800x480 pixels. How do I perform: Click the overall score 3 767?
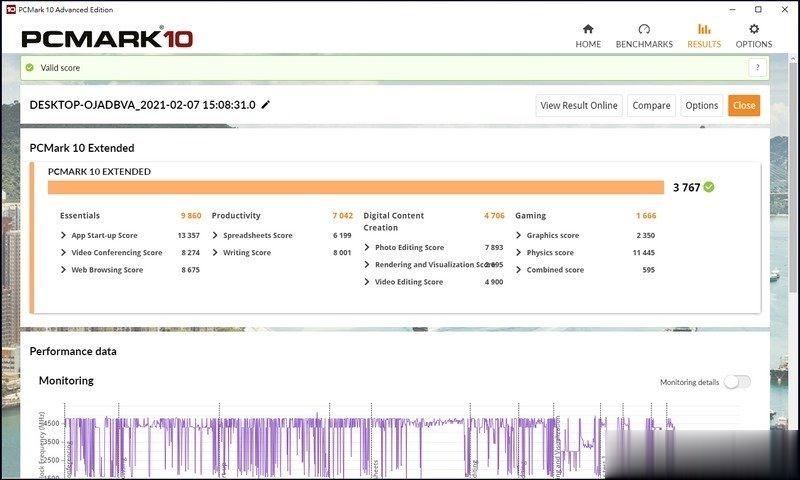[686, 187]
